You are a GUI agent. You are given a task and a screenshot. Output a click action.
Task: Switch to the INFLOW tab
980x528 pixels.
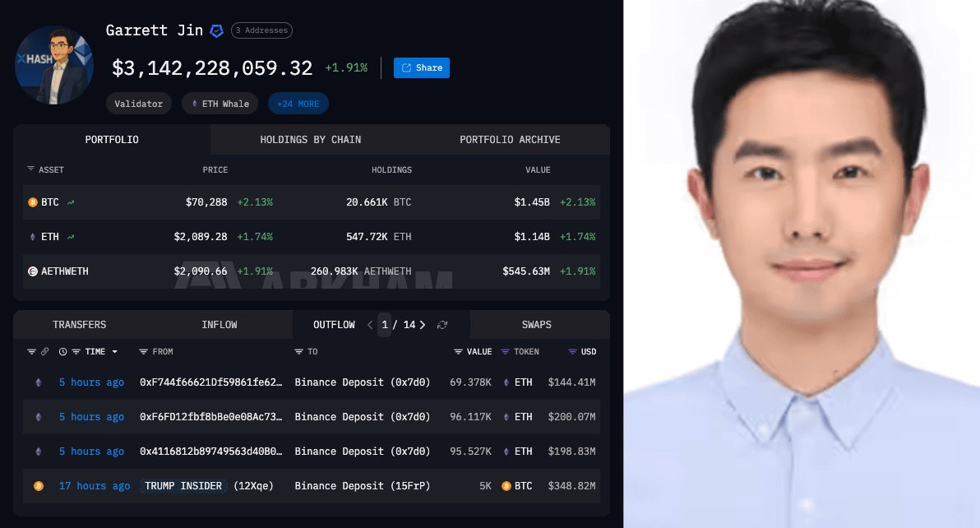(220, 324)
